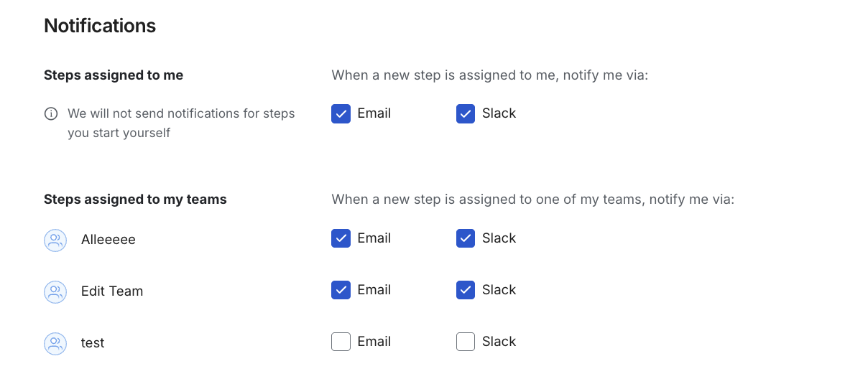Select the Alleeeee team name
Viewport: 868px width, 379px height.
click(108, 240)
